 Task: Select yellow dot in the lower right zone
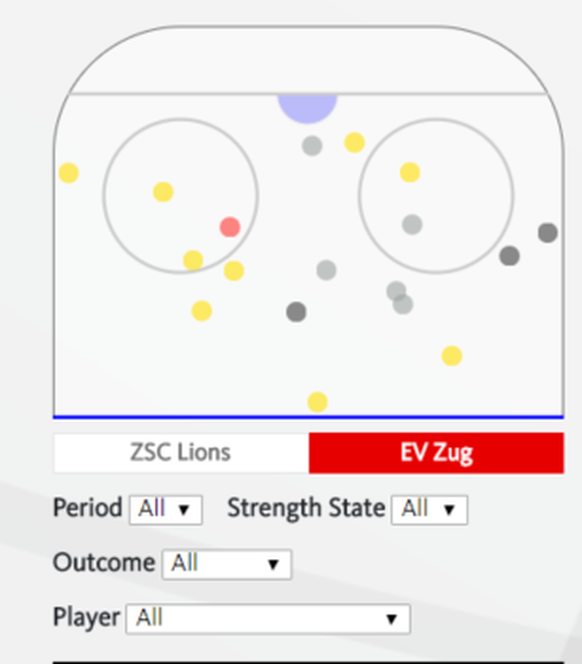[452, 356]
